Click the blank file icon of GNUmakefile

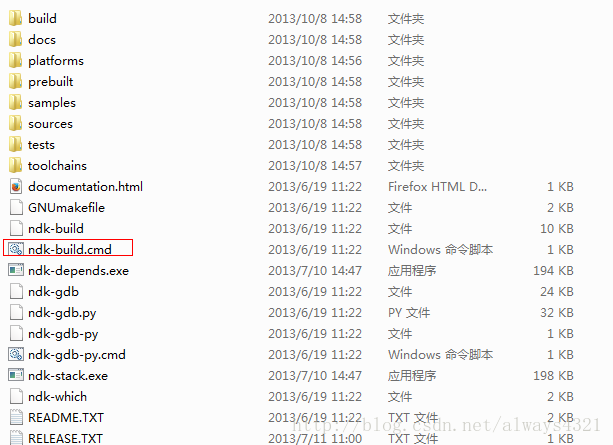[x=16, y=207]
